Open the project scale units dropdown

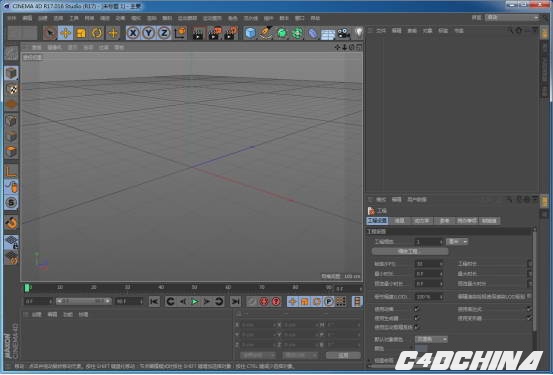(457, 242)
